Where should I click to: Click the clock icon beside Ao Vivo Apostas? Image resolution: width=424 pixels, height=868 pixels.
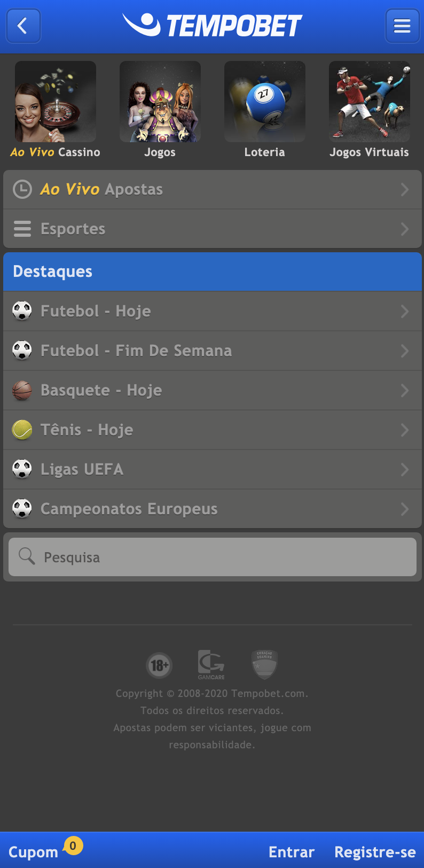(22, 189)
